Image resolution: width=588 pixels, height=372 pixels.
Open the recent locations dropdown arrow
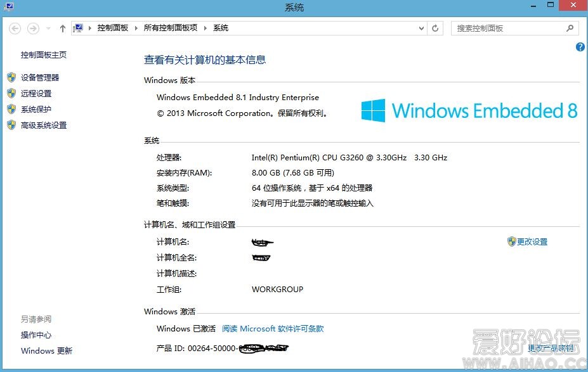pyautogui.click(x=48, y=29)
